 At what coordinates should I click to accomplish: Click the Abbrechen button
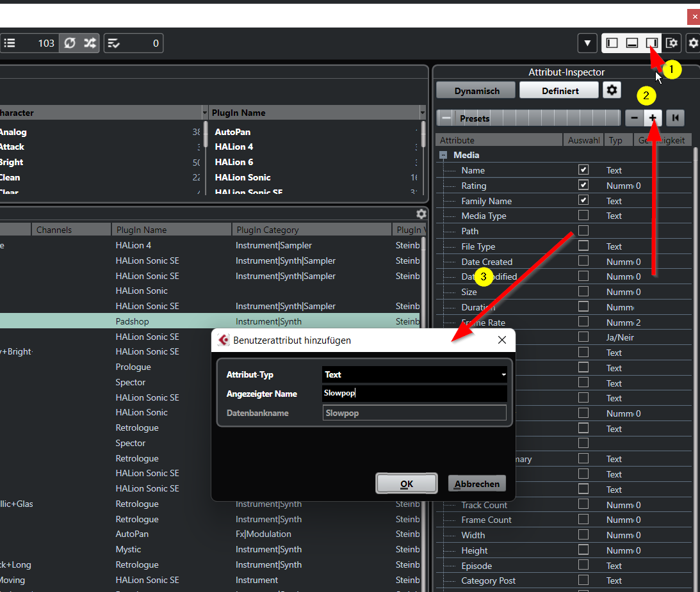476,484
